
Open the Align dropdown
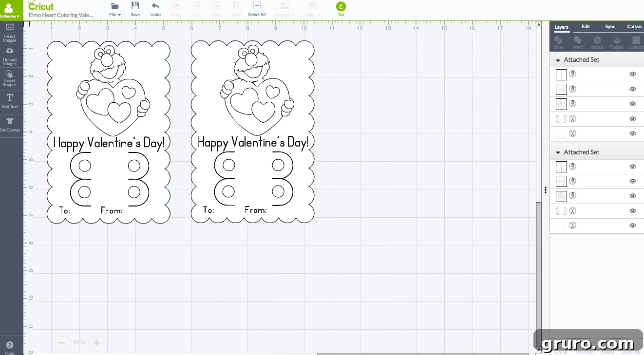coord(313,9)
